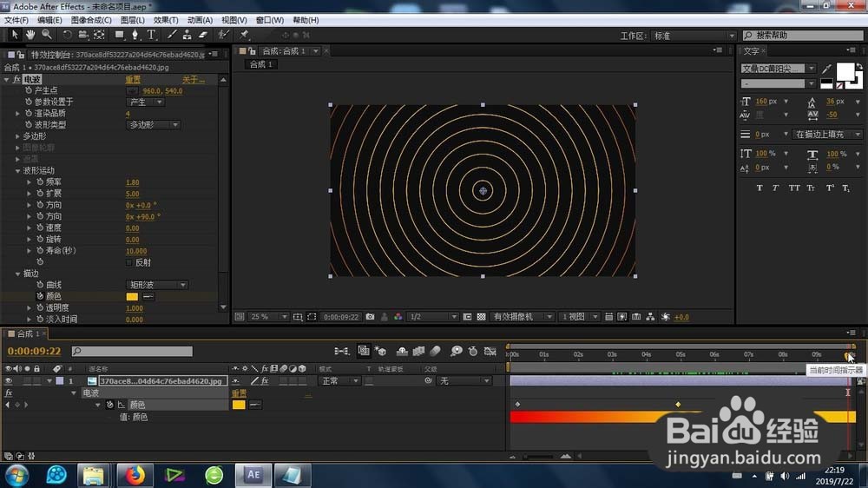Click the 颜色 swatch in effect controls
The image size is (868, 488).
(x=132, y=296)
